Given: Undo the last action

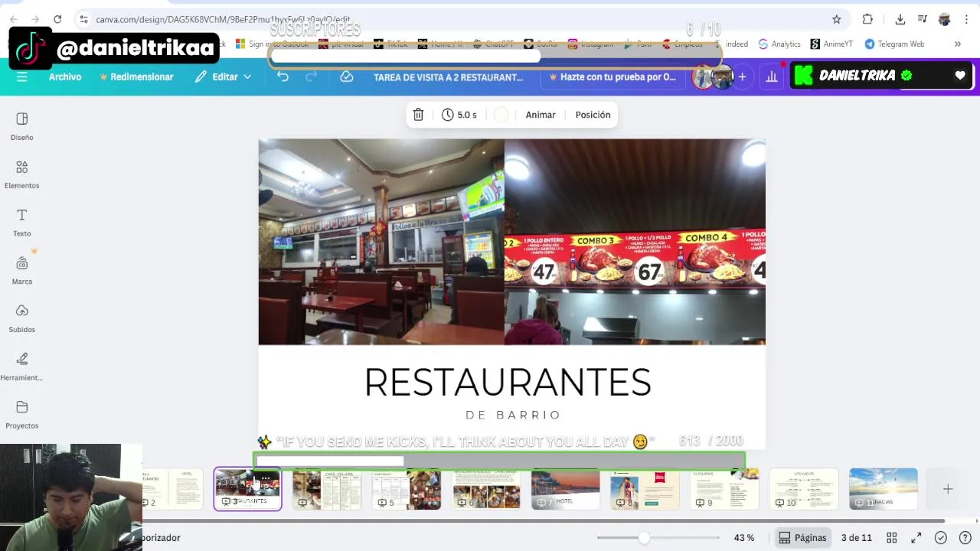Looking at the screenshot, I should pyautogui.click(x=283, y=77).
